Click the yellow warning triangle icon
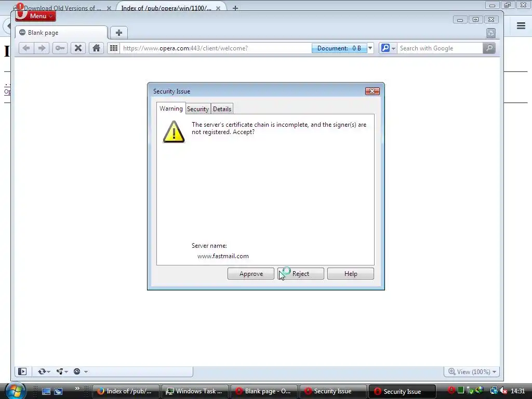Screen dimensions: 532x399 click(174, 131)
